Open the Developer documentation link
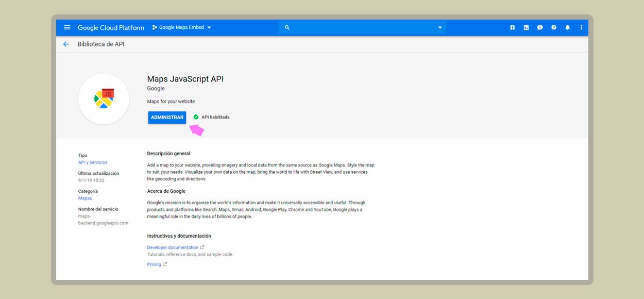Image resolution: width=644 pixels, height=299 pixels. click(173, 247)
